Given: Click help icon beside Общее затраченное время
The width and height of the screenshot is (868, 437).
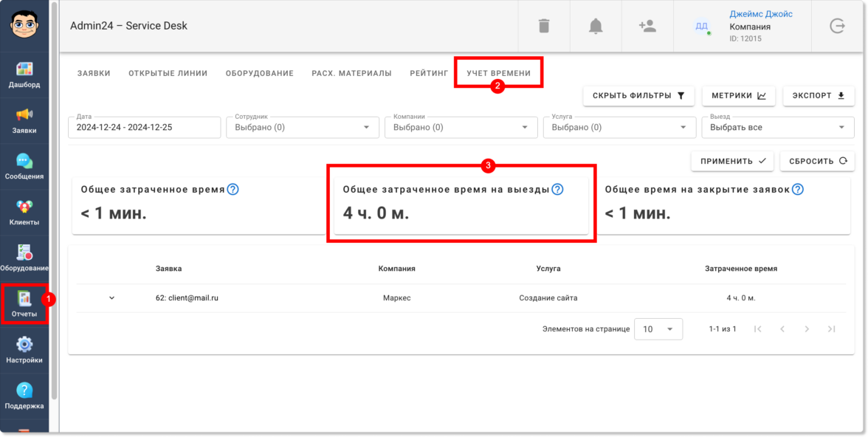Looking at the screenshot, I should point(233,190).
